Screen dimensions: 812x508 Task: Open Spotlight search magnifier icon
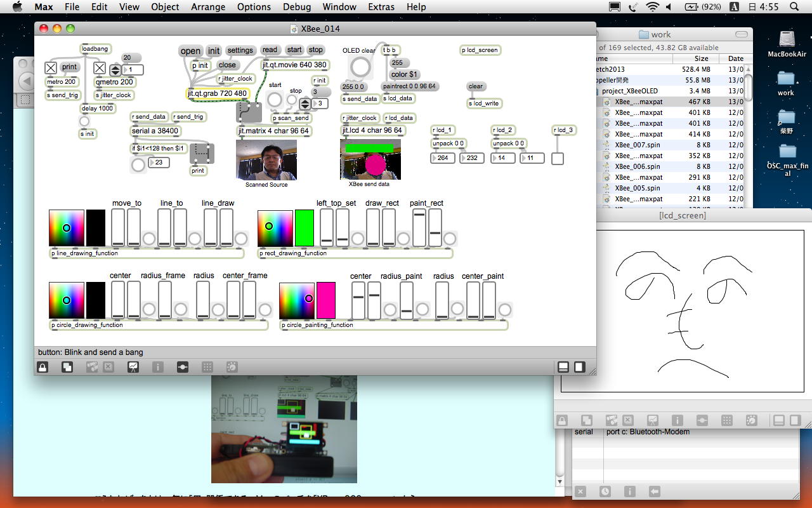pyautogui.click(x=794, y=7)
